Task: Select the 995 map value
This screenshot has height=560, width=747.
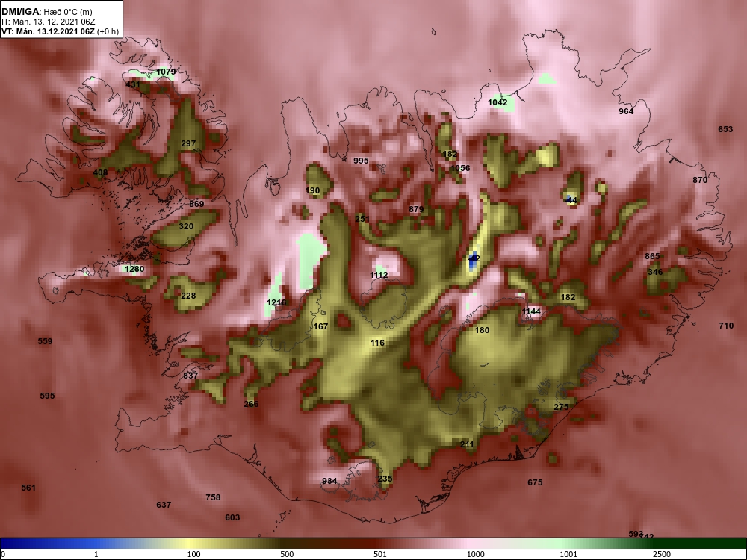Action: click(361, 161)
